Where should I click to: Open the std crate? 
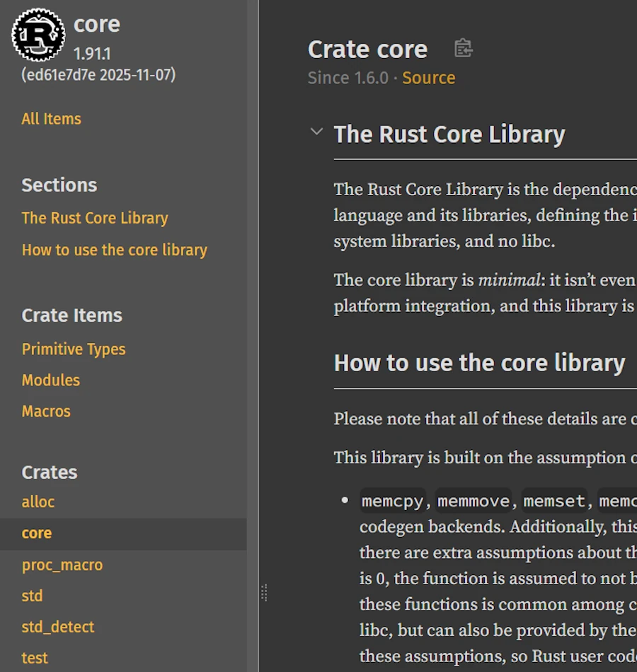[x=32, y=596]
